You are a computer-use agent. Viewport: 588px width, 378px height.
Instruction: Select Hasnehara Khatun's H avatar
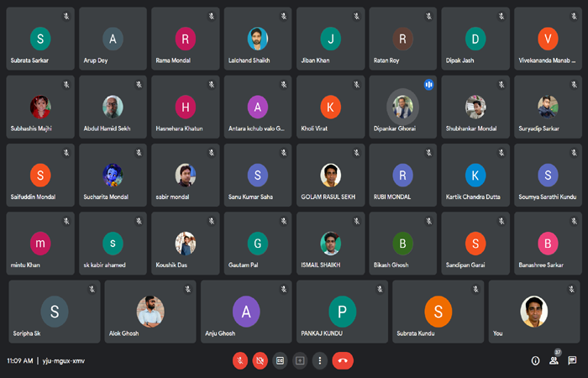186,107
